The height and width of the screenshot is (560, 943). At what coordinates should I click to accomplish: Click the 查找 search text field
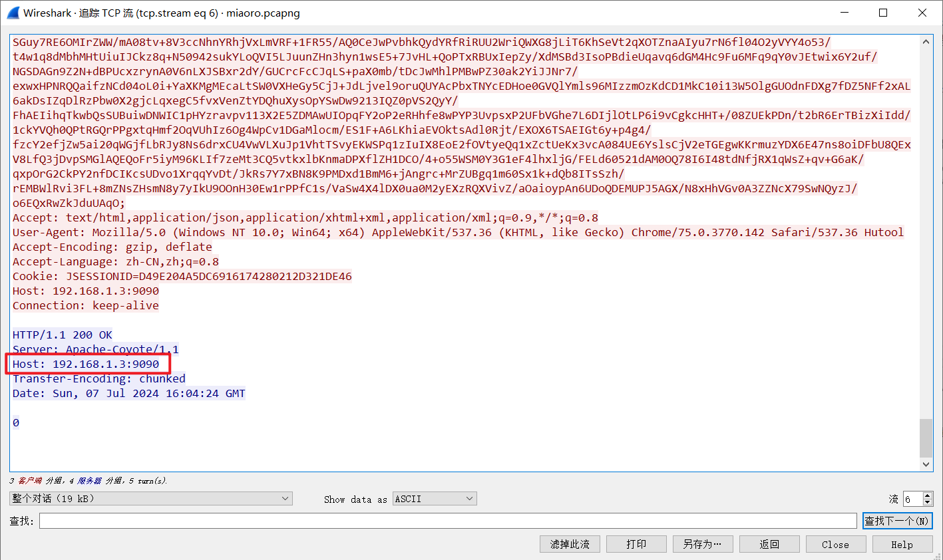[447, 521]
